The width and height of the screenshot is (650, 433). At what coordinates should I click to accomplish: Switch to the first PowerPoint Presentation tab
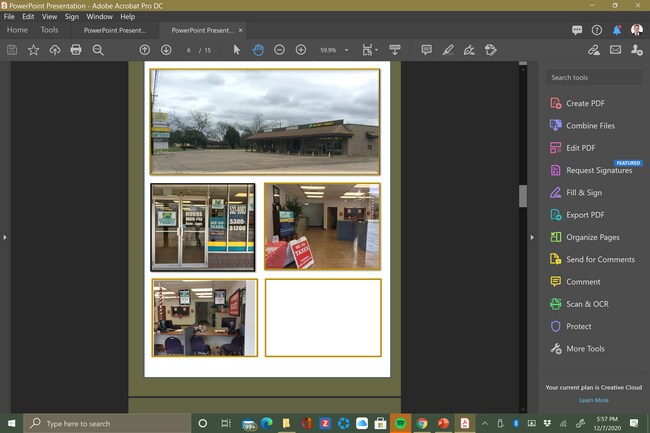tap(112, 30)
